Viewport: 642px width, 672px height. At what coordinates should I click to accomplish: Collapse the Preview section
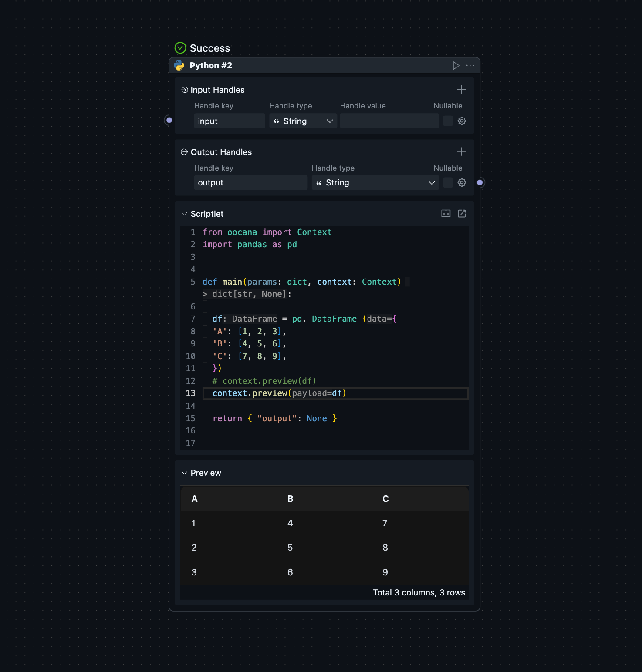point(184,473)
